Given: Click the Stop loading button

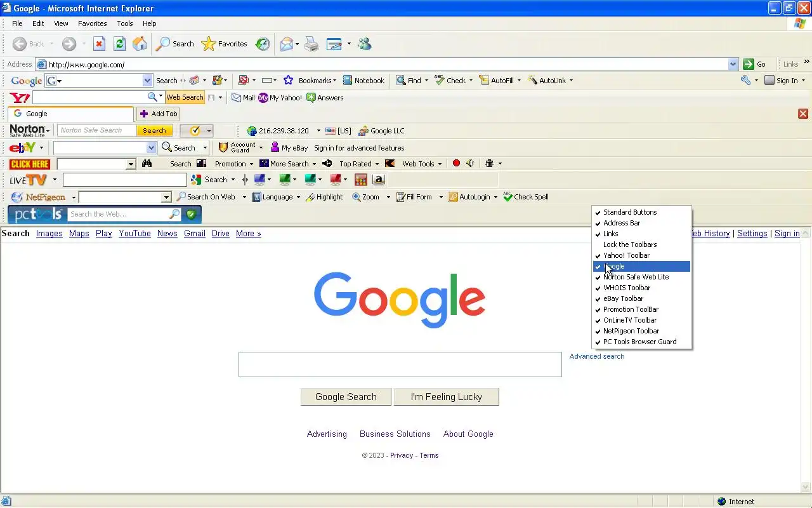Looking at the screenshot, I should pos(99,44).
